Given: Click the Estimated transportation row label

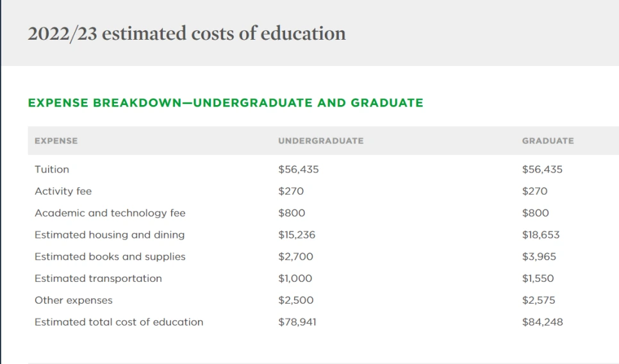Looking at the screenshot, I should [x=98, y=279].
